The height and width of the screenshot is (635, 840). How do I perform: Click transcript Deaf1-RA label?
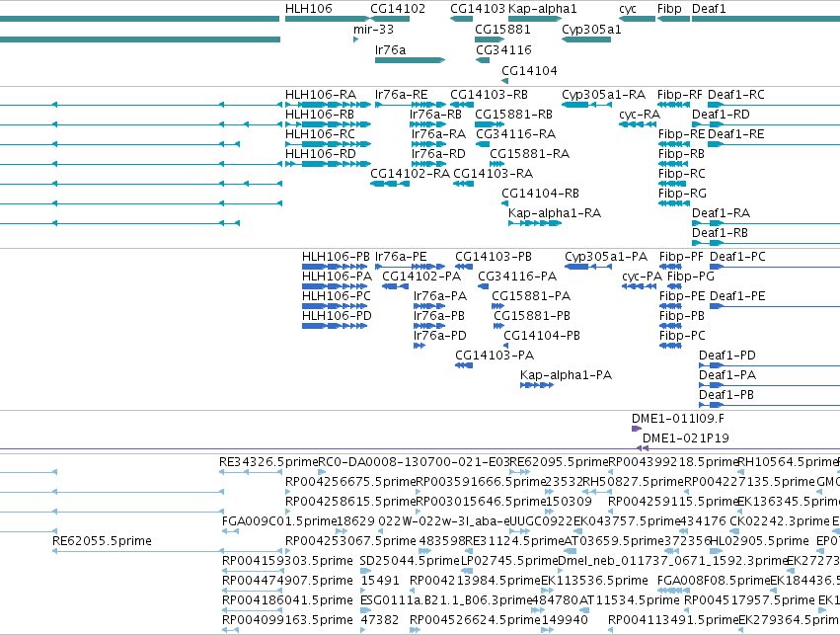point(721,214)
